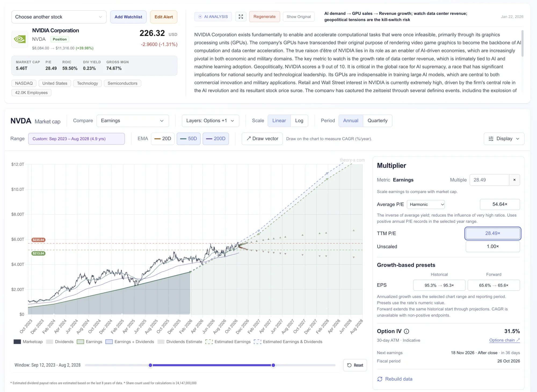
Task: Click the right handle of window slider
Action: tap(273, 365)
